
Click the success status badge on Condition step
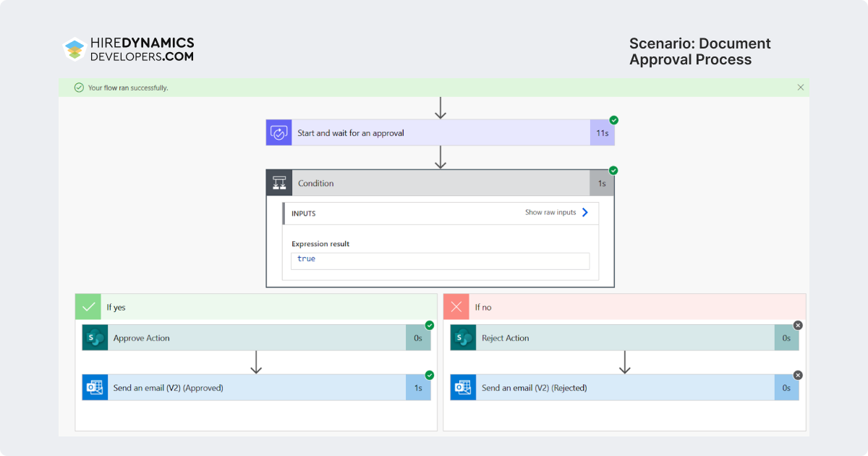pos(613,171)
